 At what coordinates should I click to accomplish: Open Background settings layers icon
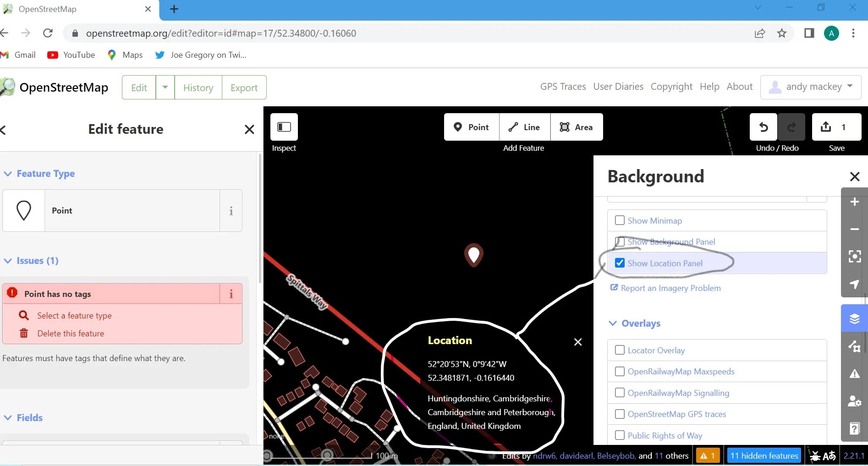pyautogui.click(x=854, y=318)
